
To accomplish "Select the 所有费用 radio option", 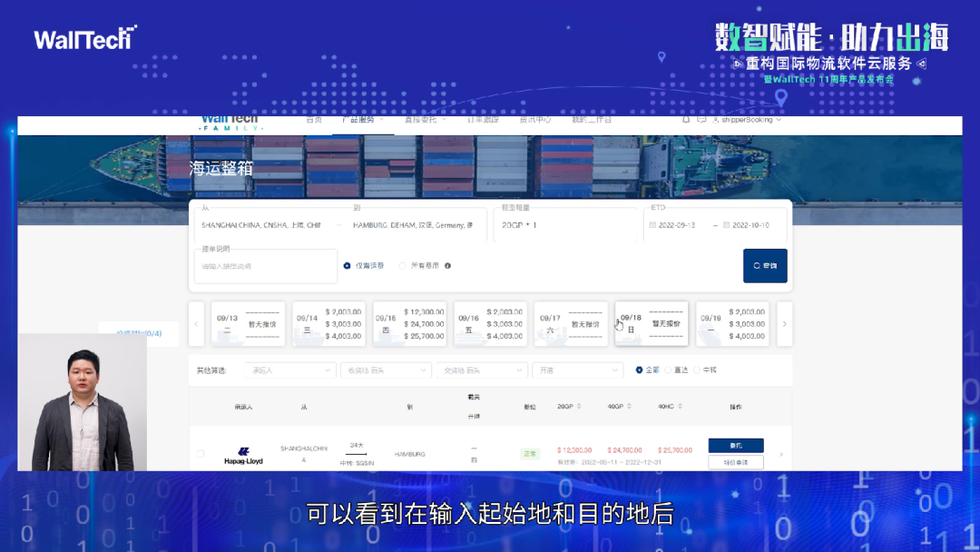I will pyautogui.click(x=403, y=266).
